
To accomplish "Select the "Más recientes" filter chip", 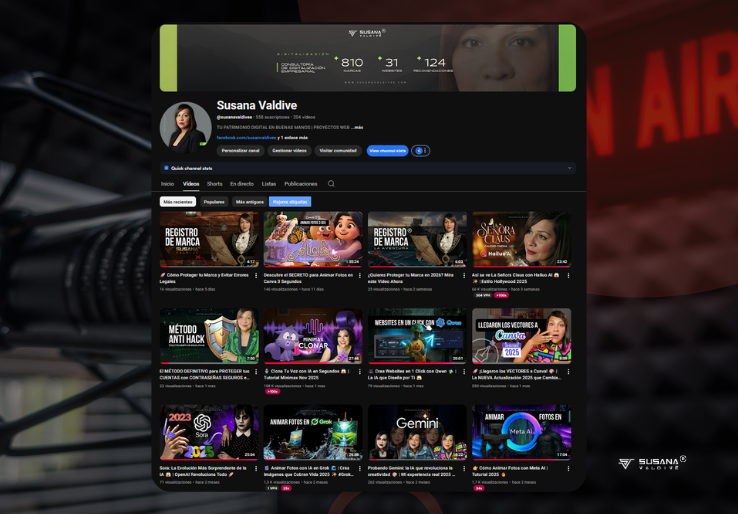I will [x=178, y=201].
